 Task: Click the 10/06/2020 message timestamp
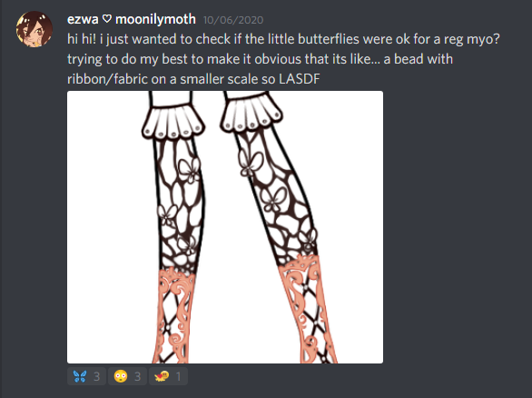(x=233, y=20)
